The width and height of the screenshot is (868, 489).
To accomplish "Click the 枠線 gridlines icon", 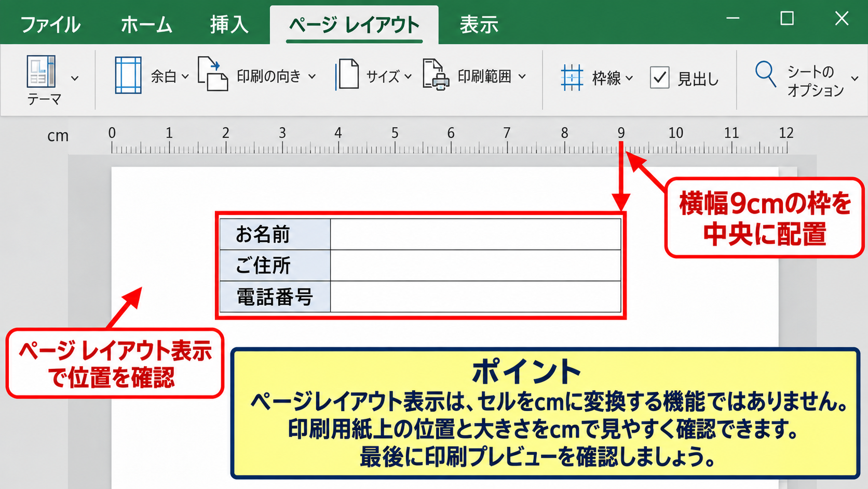I will 572,77.
